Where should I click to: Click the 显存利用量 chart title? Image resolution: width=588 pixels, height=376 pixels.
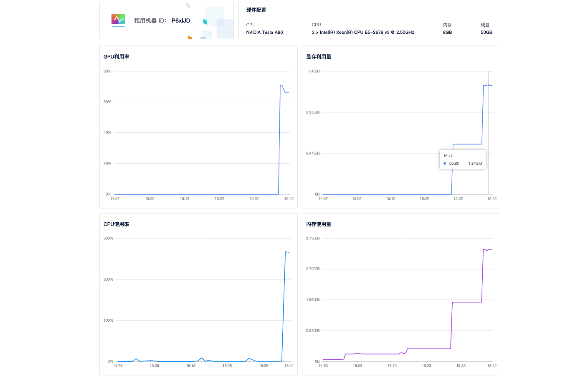pyautogui.click(x=319, y=57)
